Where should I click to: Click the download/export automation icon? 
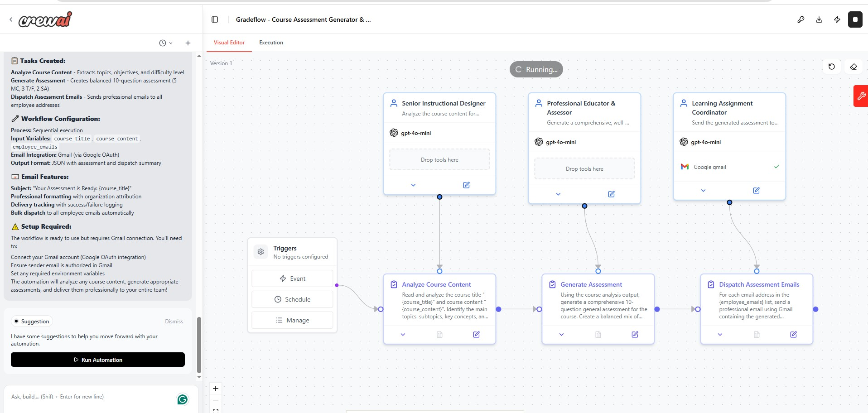point(819,19)
